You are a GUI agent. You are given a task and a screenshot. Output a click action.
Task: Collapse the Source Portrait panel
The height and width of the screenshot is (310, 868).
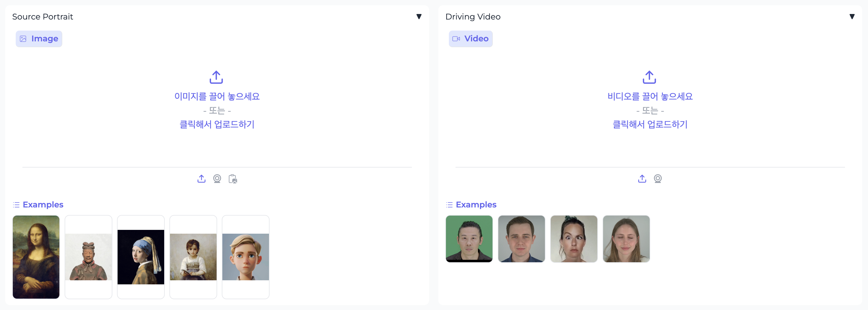tap(419, 17)
